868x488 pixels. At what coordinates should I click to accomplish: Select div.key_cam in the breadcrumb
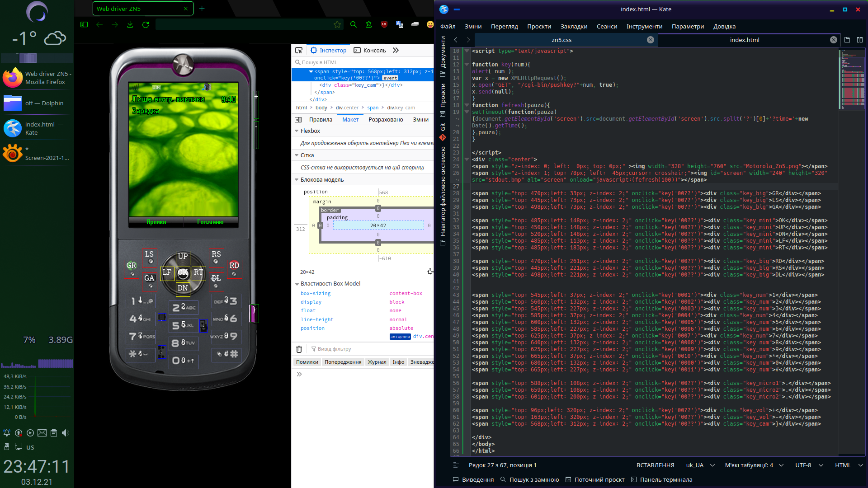point(401,108)
